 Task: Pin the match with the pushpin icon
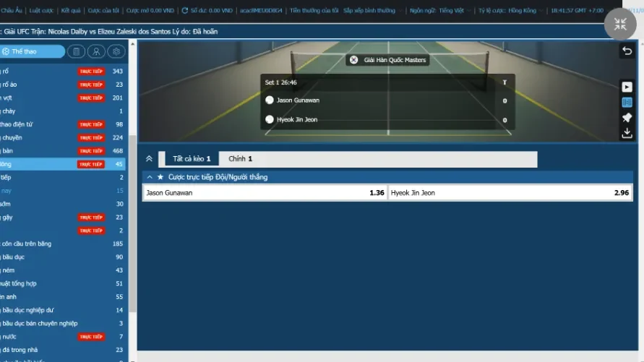click(627, 117)
